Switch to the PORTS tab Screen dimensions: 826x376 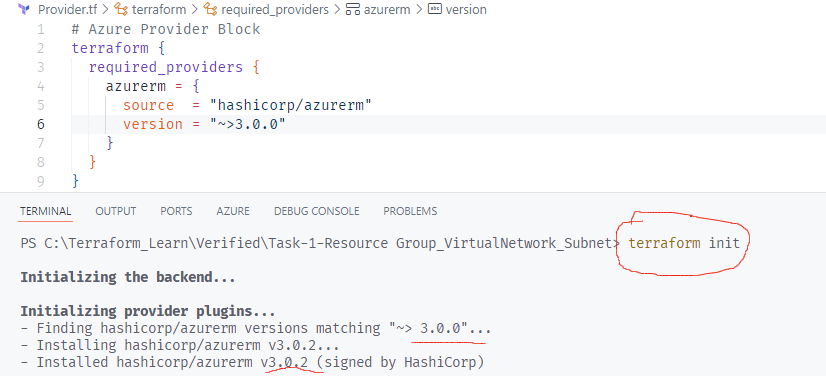tap(176, 211)
